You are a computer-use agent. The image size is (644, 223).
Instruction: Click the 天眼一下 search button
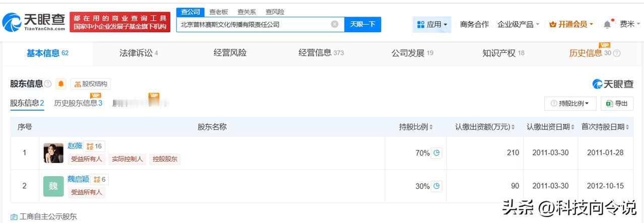coord(362,24)
